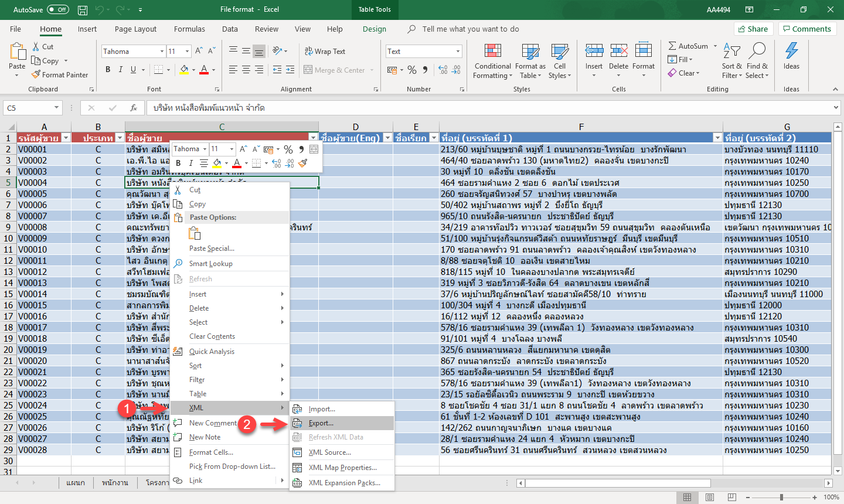Screen dimensions: 844x504
Task: Choose Format Cells... in context menu
Action: pos(230,452)
